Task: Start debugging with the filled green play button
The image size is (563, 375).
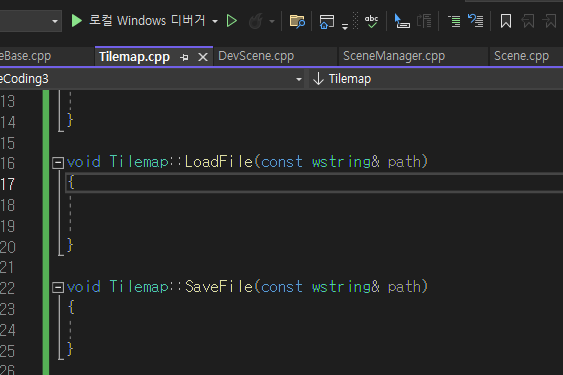Action: click(x=76, y=20)
